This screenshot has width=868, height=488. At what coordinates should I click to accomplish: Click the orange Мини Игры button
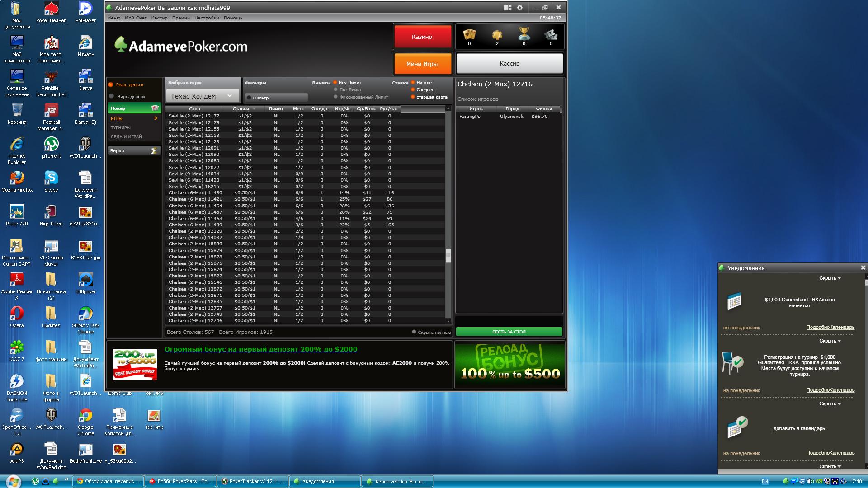point(422,64)
